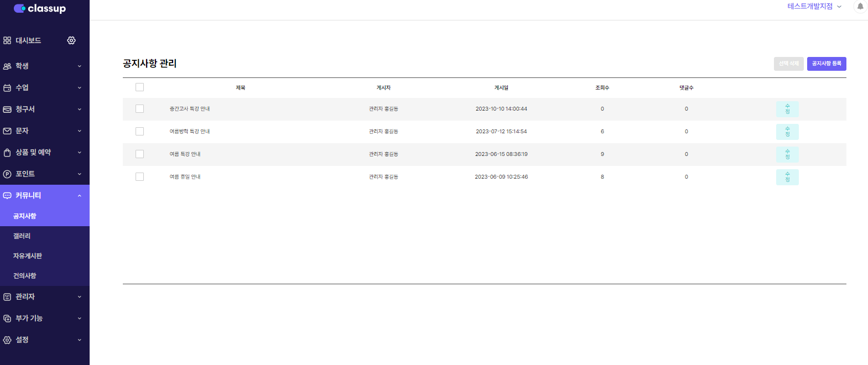The height and width of the screenshot is (365, 868).
Task: Click the classup logo
Action: point(40,8)
